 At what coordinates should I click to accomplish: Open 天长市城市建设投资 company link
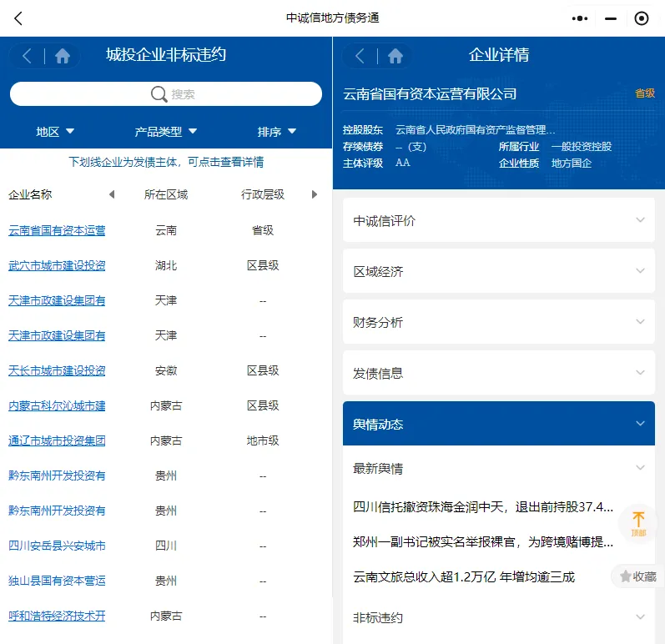pyautogui.click(x=57, y=370)
